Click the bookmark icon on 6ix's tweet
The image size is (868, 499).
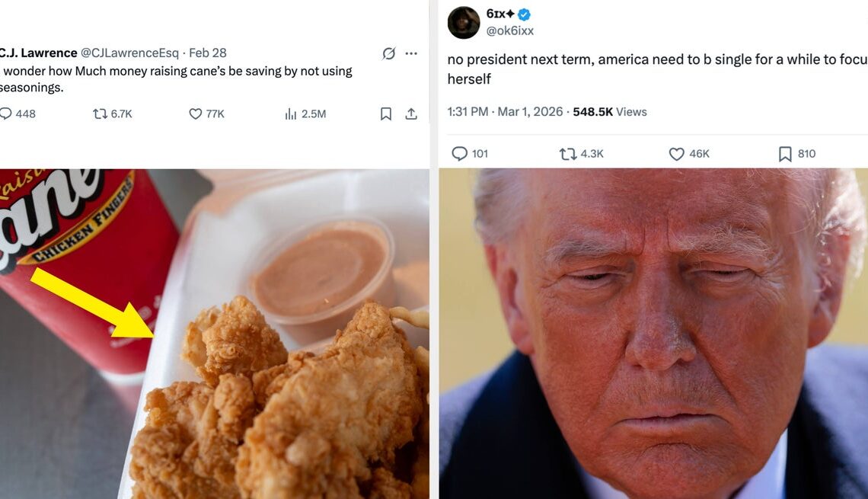tap(785, 153)
